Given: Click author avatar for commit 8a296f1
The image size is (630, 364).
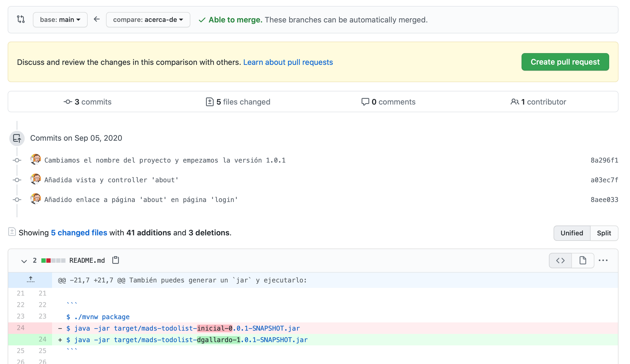Looking at the screenshot, I should (36, 159).
